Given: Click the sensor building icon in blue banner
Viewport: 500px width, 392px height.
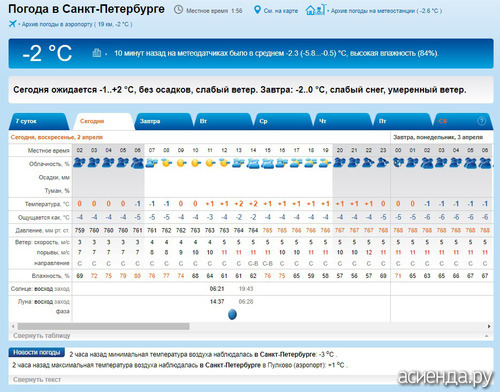Looking at the screenshot, I should coord(97,53).
